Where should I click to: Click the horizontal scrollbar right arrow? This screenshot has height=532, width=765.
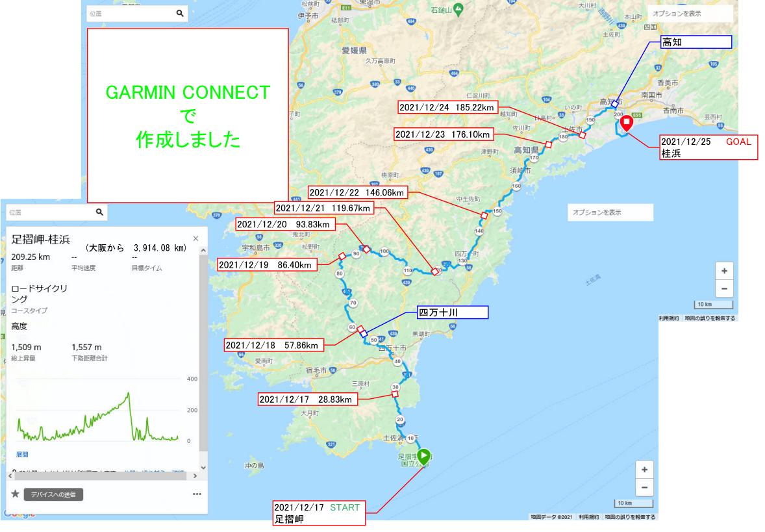(195, 475)
